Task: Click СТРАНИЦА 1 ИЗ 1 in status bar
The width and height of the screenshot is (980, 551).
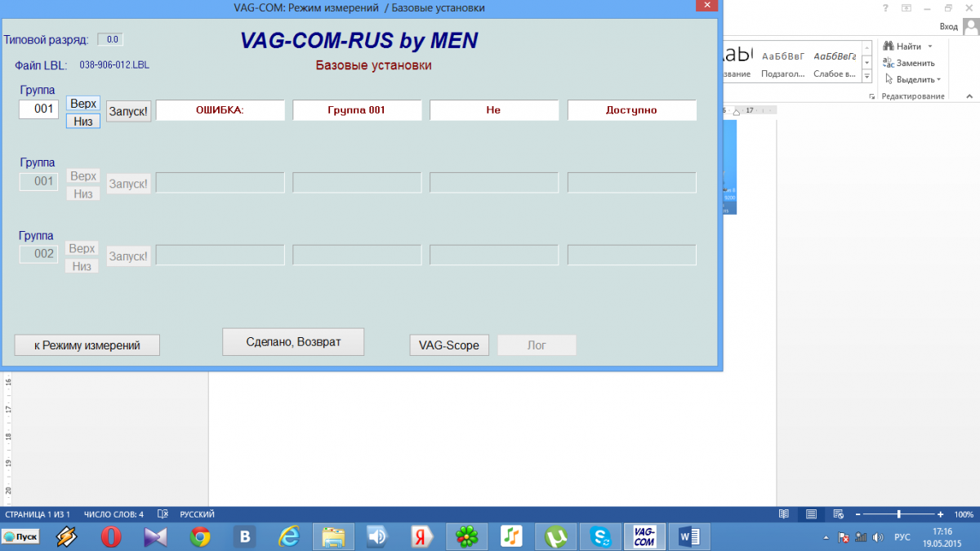Action: tap(38, 514)
